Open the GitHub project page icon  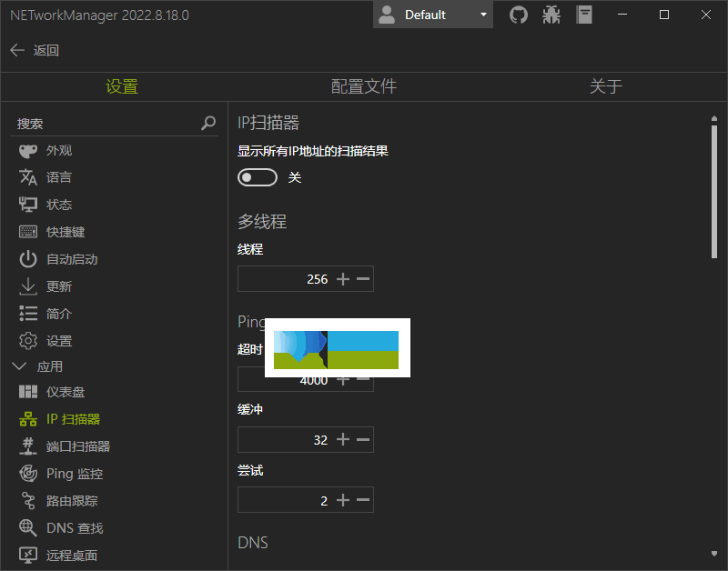coord(518,15)
